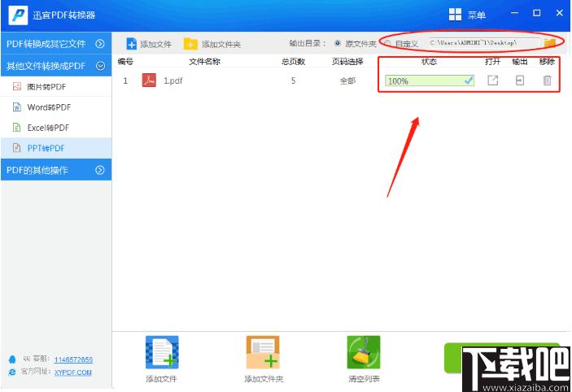Viewport: 572px width, 392px height.
Task: Click the large 添加文件夹 bottom icon
Action: pos(263,352)
